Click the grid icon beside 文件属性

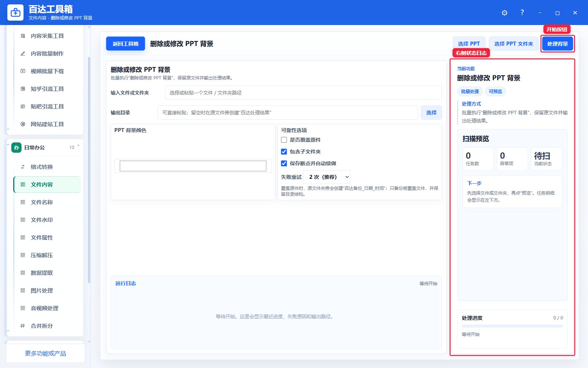click(x=23, y=238)
